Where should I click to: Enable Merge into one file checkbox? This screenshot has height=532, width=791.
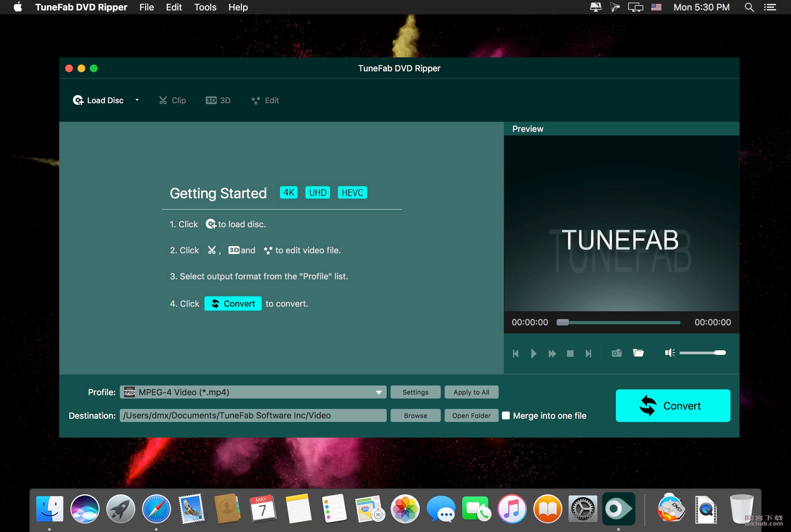tap(506, 416)
